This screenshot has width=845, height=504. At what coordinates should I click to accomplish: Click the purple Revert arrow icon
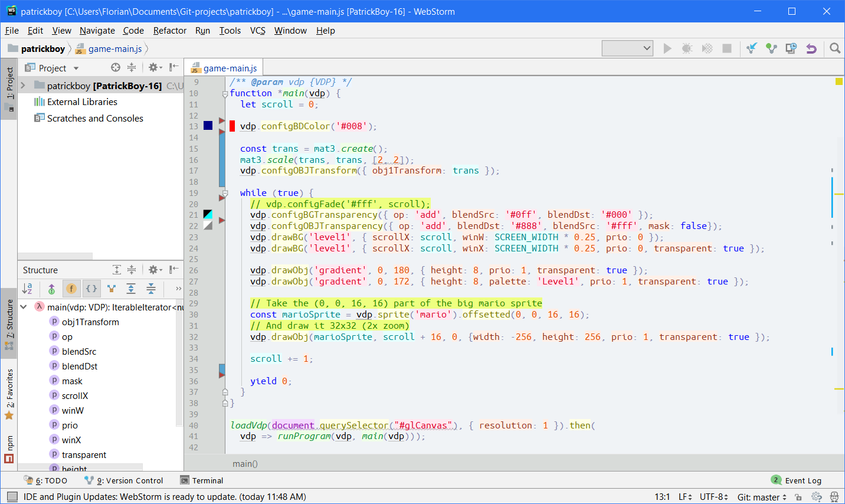point(811,48)
